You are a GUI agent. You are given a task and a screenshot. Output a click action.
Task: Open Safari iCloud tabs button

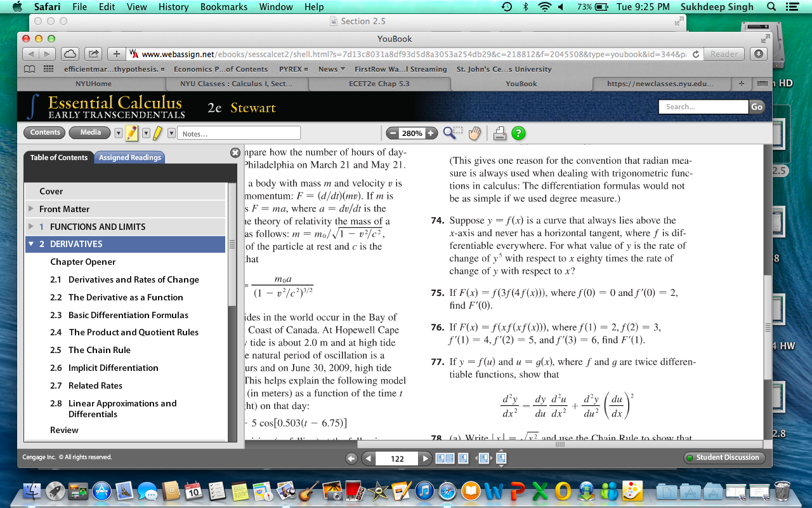[x=70, y=54]
